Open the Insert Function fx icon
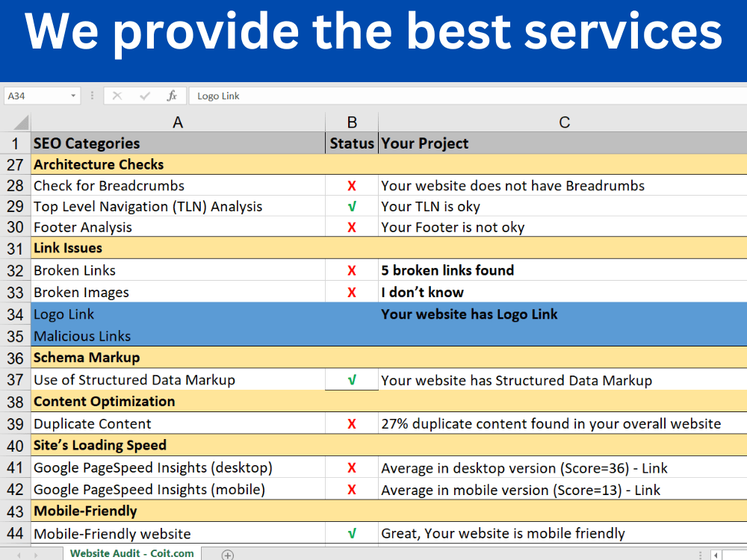 click(172, 96)
